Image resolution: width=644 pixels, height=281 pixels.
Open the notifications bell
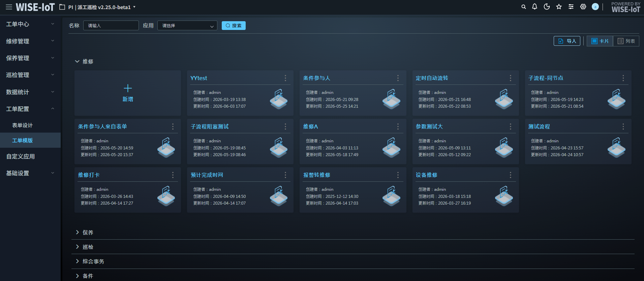pyautogui.click(x=534, y=7)
